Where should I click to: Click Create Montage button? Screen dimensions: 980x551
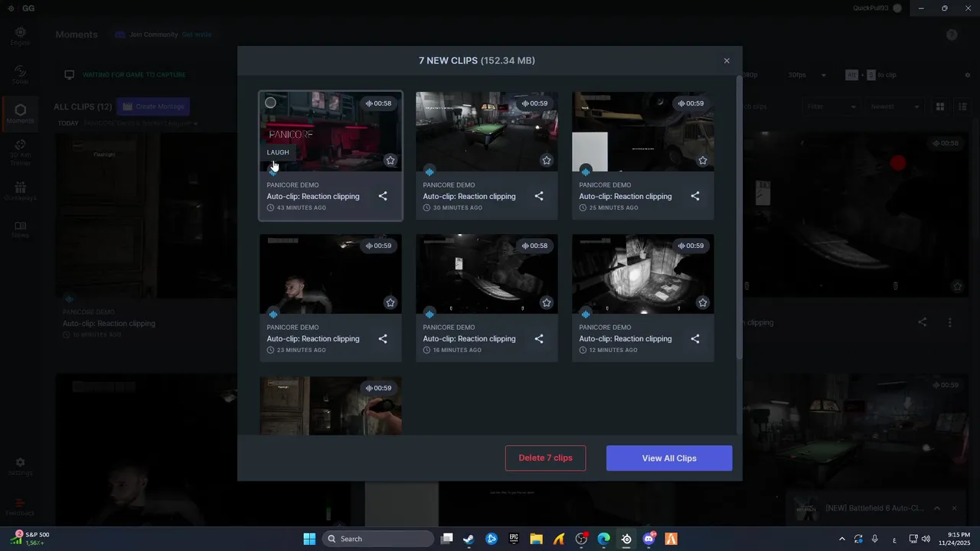click(154, 106)
